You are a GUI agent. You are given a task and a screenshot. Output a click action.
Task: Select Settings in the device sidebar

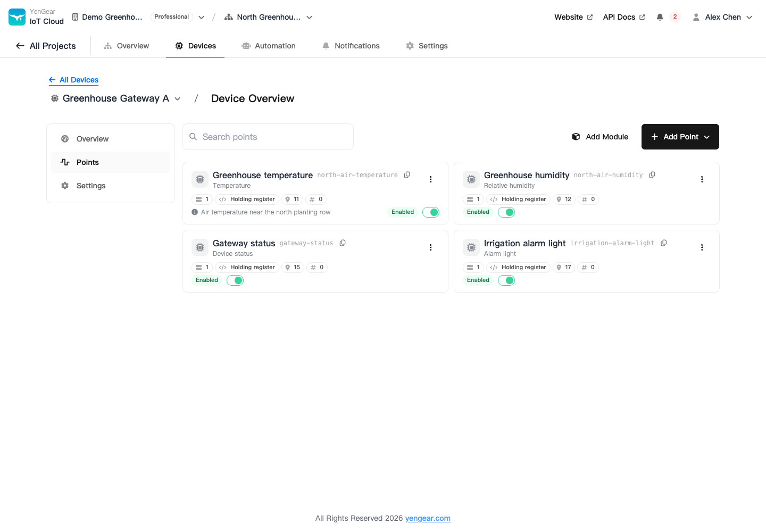click(x=111, y=186)
